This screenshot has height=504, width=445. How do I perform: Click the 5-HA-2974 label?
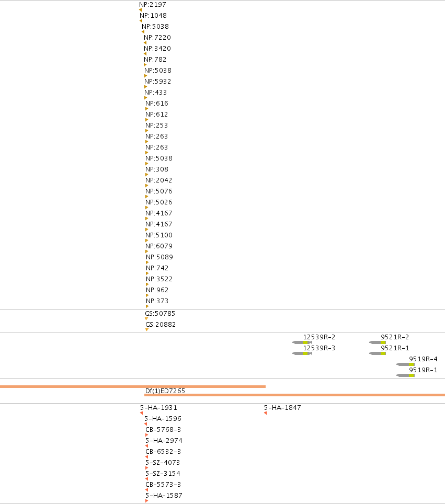[164, 440]
